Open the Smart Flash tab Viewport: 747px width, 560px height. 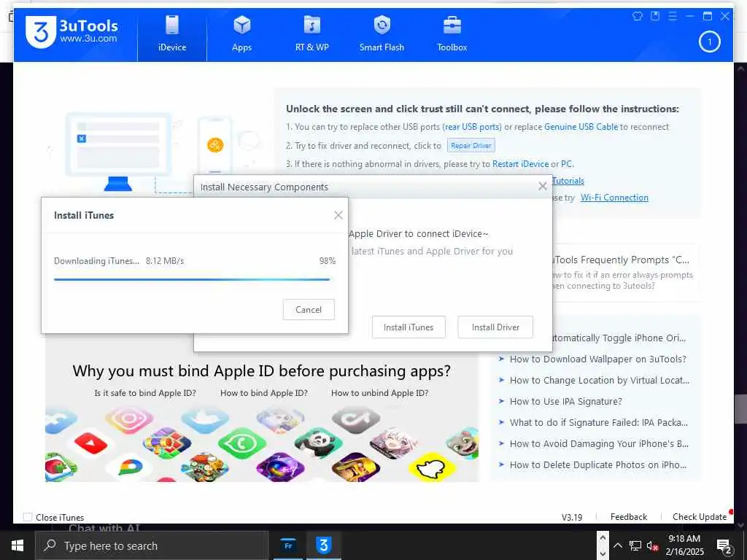click(x=382, y=34)
